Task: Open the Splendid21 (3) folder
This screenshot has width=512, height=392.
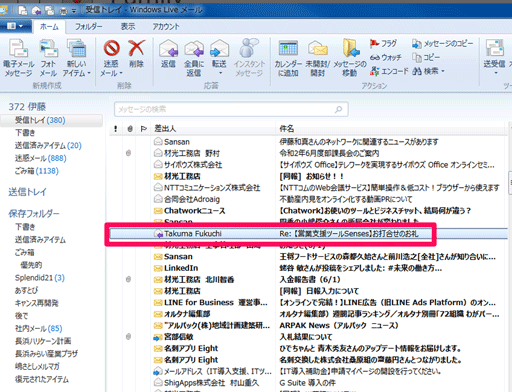Action: click(x=40, y=278)
